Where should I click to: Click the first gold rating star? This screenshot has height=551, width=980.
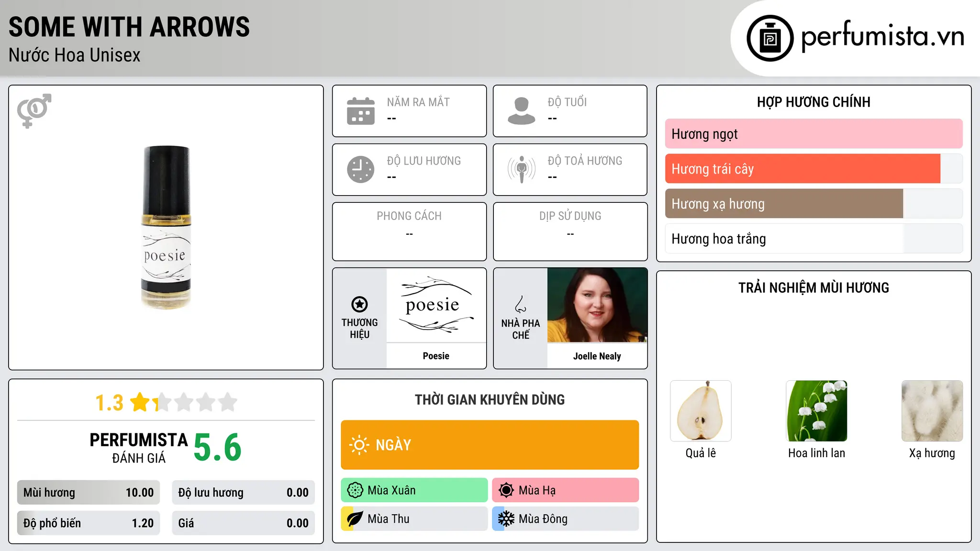point(140,402)
